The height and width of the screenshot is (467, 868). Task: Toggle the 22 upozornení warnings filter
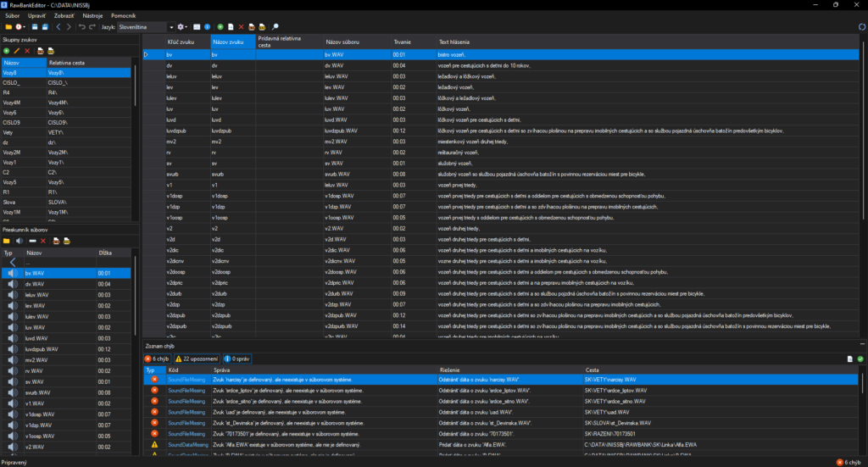[x=197, y=359]
